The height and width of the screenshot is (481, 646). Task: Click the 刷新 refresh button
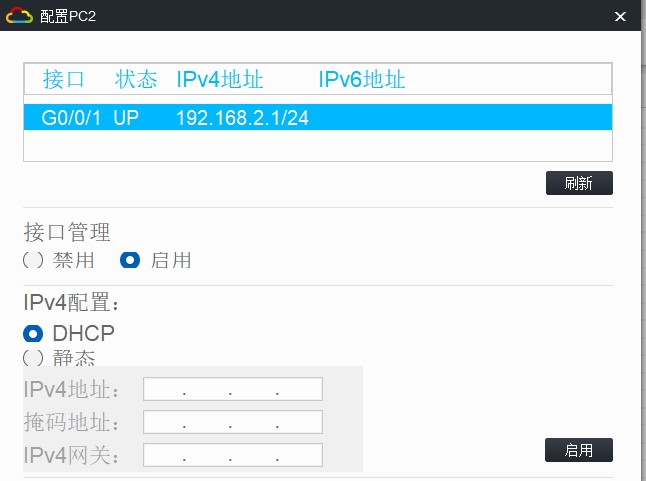(579, 183)
